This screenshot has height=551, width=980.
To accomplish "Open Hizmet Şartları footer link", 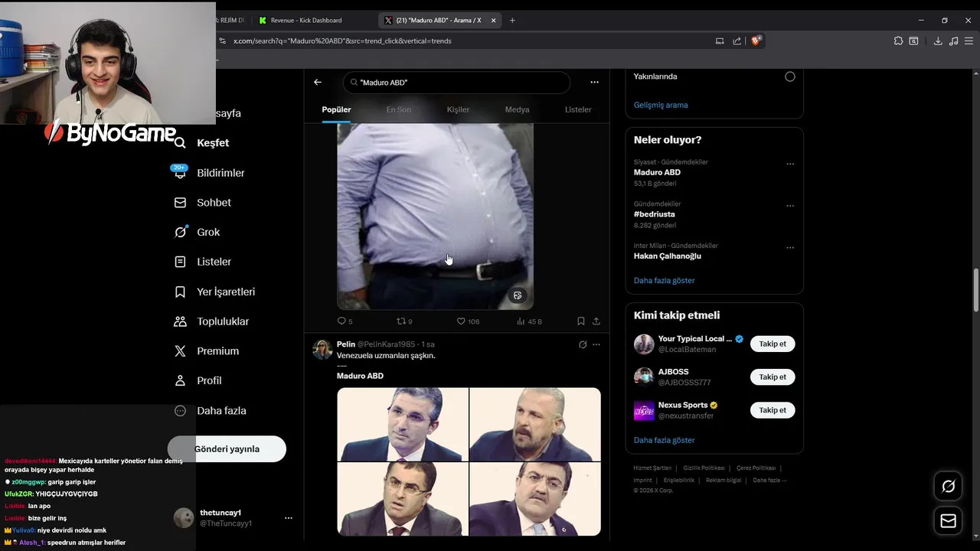I will [x=652, y=468].
